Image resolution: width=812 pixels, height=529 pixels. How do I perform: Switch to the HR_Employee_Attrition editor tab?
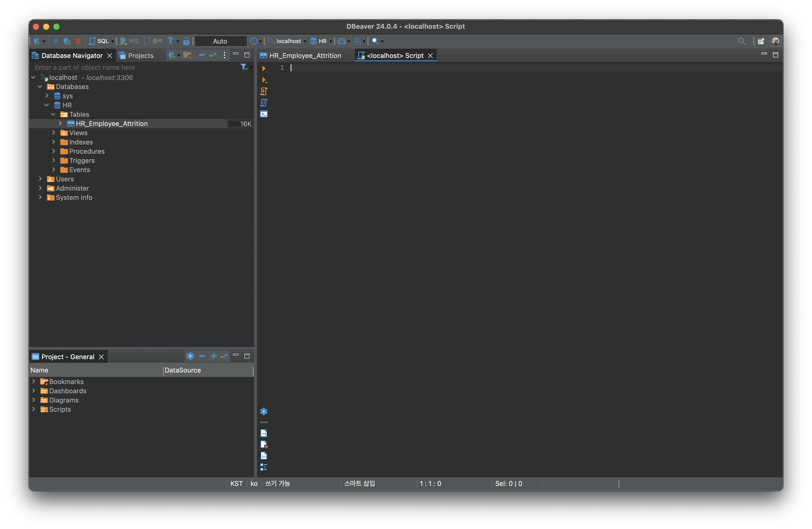pyautogui.click(x=305, y=56)
